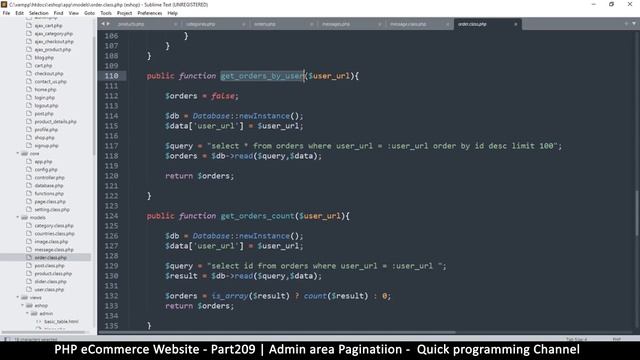Image resolution: width=640 pixels, height=360 pixels.
Task: Open app.php in the core folder
Action: 43,162
